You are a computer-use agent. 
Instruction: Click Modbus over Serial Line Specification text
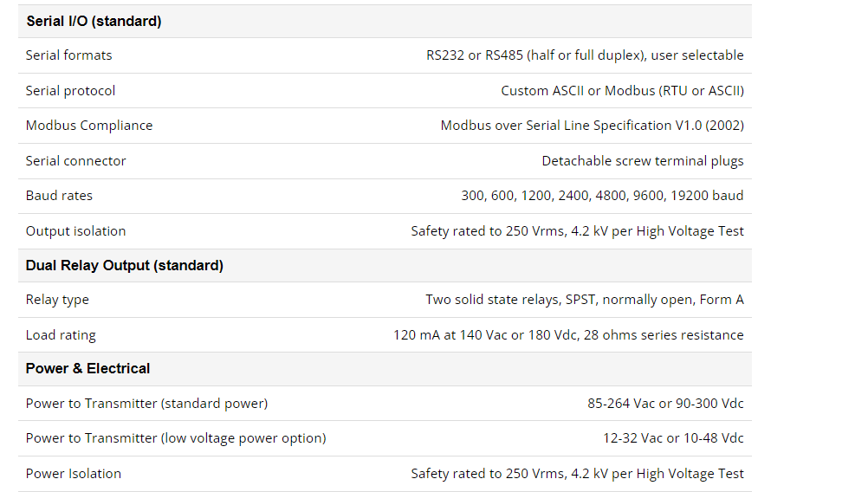(x=592, y=126)
